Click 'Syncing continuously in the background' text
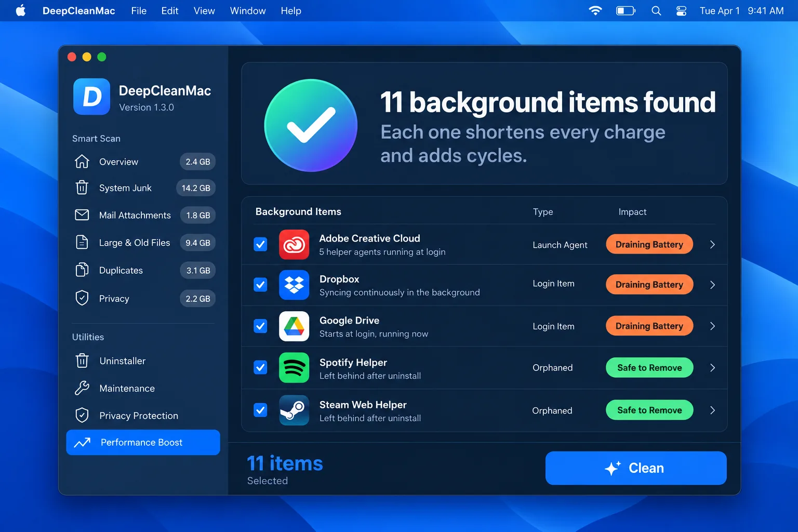798x532 pixels. (x=400, y=292)
